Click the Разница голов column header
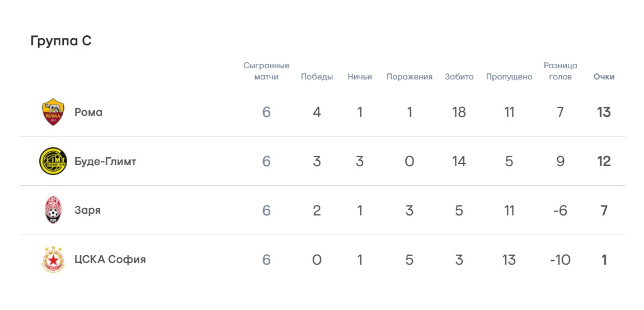The width and height of the screenshot is (644, 310). pos(560,71)
